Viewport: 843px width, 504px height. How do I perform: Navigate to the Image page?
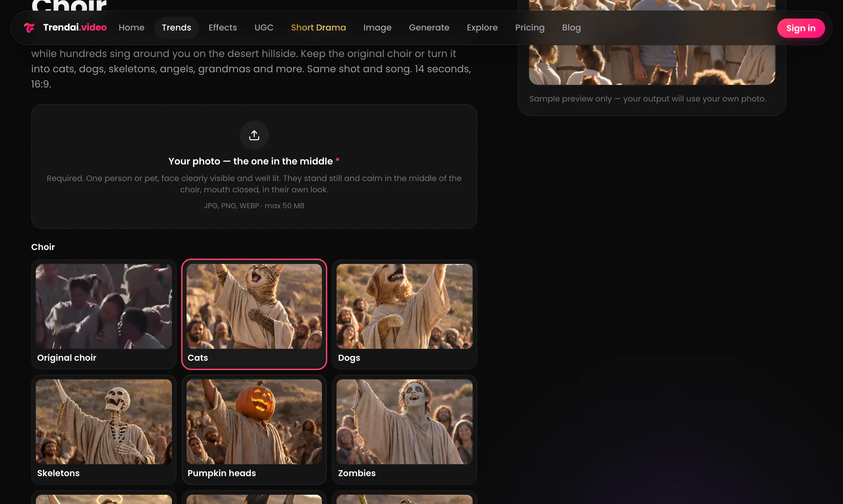(377, 28)
